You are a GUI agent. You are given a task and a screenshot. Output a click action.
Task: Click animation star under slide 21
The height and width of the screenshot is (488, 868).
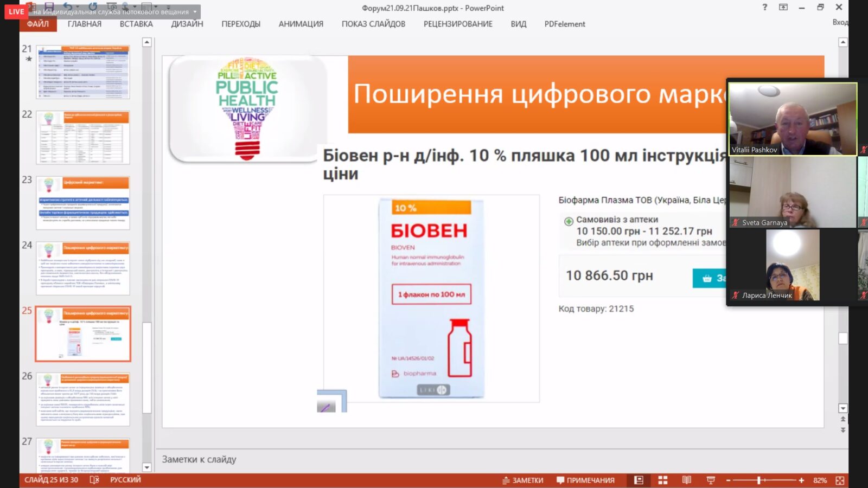click(29, 59)
